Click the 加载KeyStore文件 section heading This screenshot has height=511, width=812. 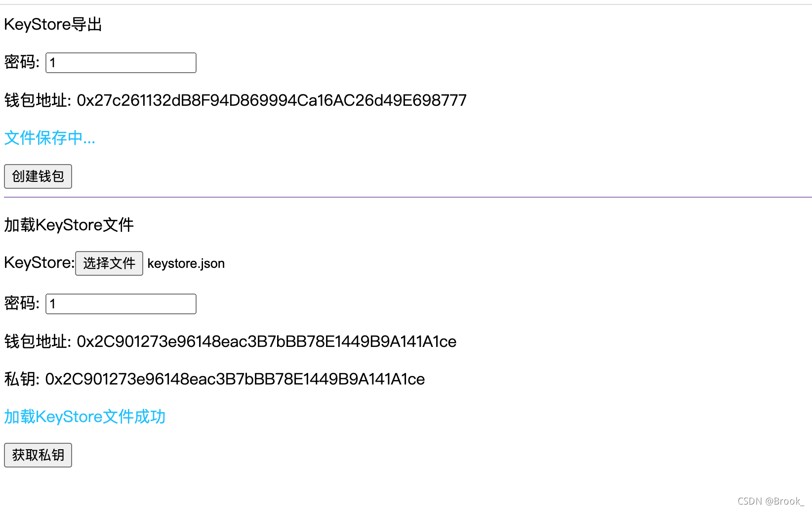tap(69, 225)
